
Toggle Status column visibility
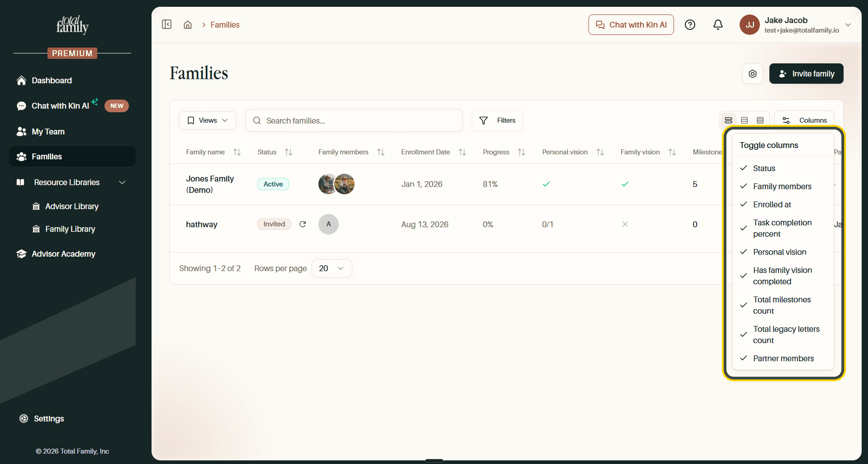783,168
